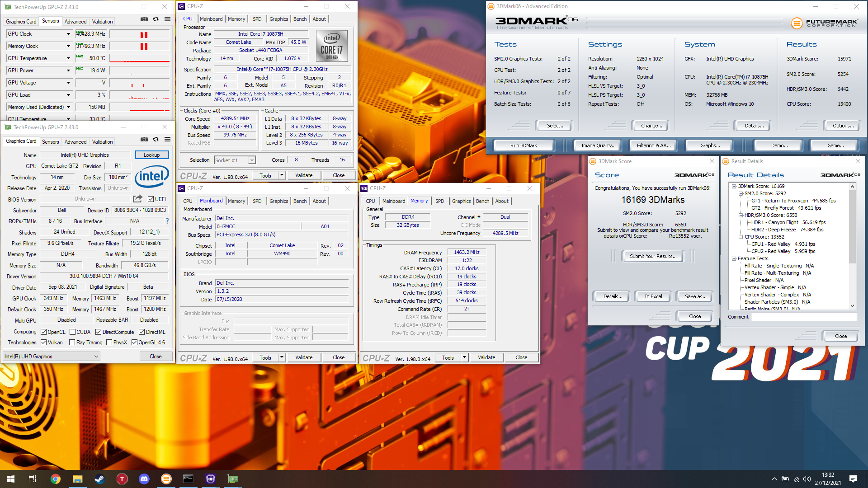The height and width of the screenshot is (488, 868).
Task: Show hidden system tray icons chevron
Action: [x=774, y=479]
